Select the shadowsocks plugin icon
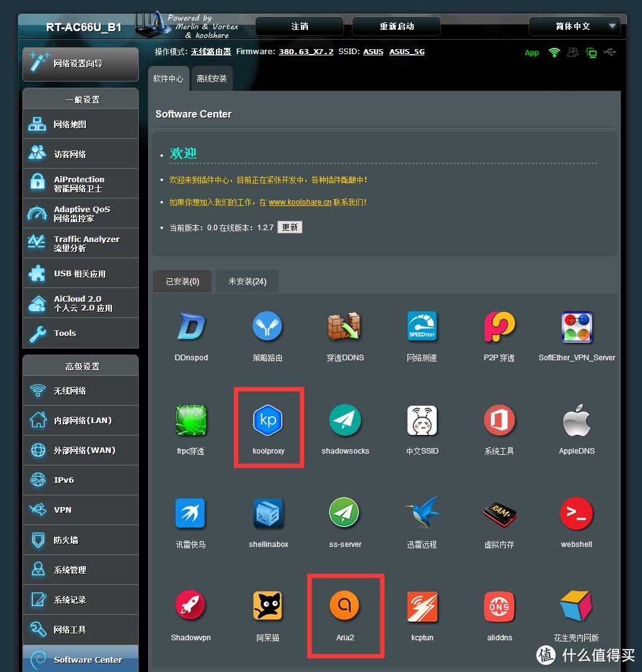The width and height of the screenshot is (642, 672). point(345,420)
